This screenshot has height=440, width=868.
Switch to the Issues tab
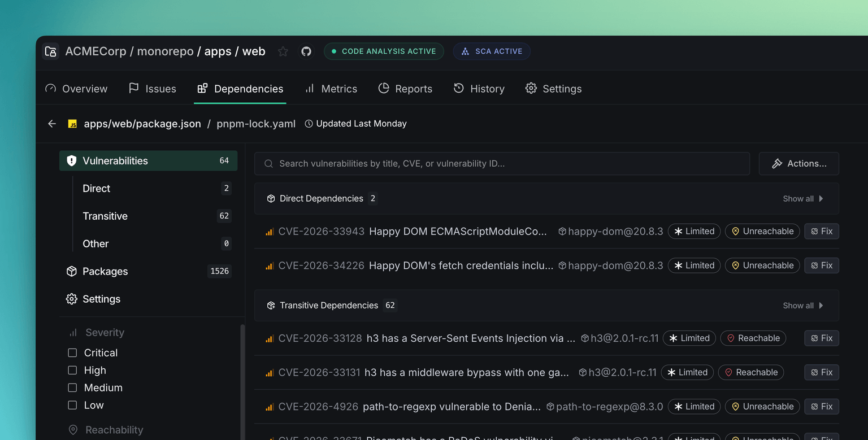[153, 89]
